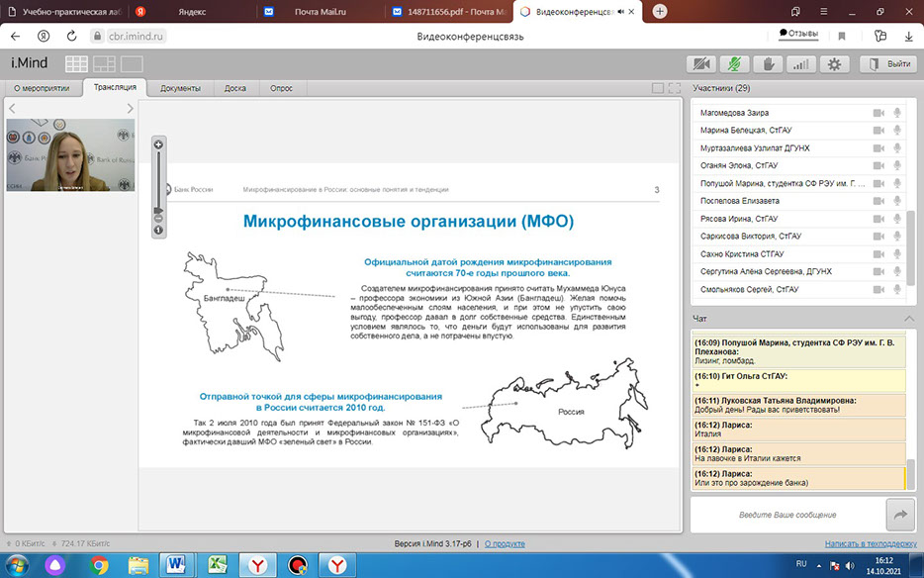Show next video thumbnail with right arrow
Viewport: 924px width, 578px height.
coord(130,109)
